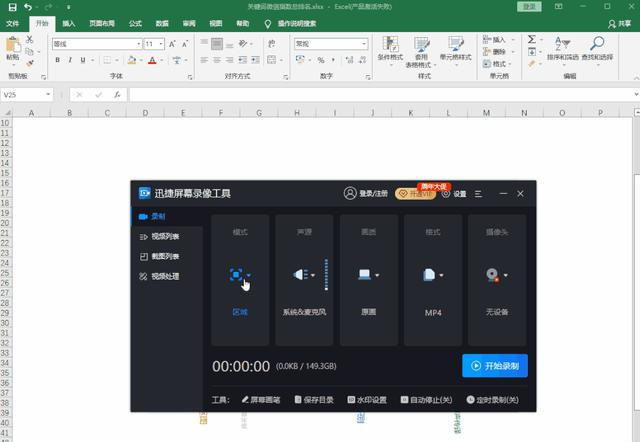Image resolution: width=640 pixels, height=442 pixels.
Task: Switch to the Formulas ribbon tab
Action: (x=135, y=24)
